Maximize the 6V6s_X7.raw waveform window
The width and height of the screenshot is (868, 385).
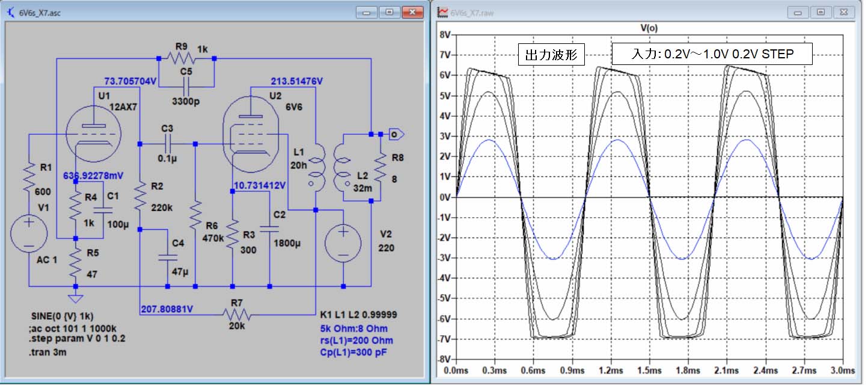[821, 12]
